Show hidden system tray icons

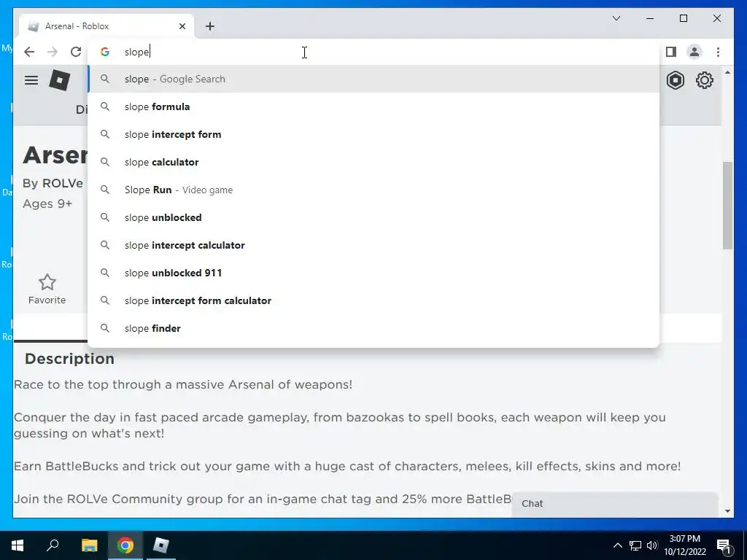[x=617, y=545]
